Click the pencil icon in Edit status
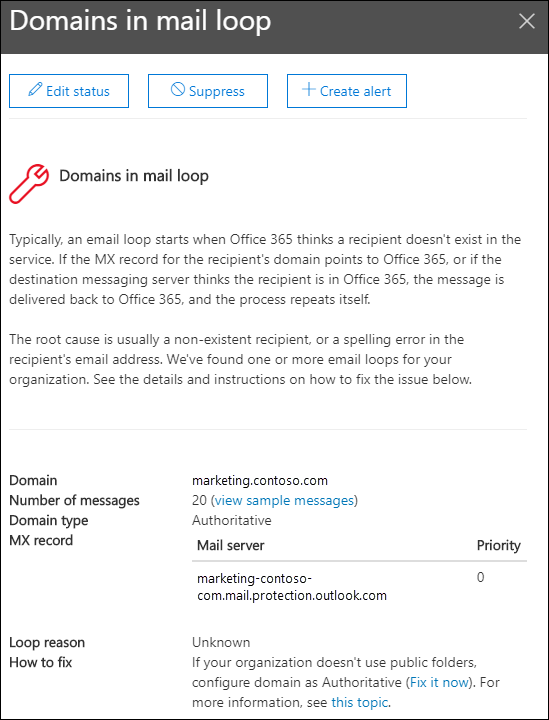This screenshot has height=720, width=549. click(x=34, y=90)
